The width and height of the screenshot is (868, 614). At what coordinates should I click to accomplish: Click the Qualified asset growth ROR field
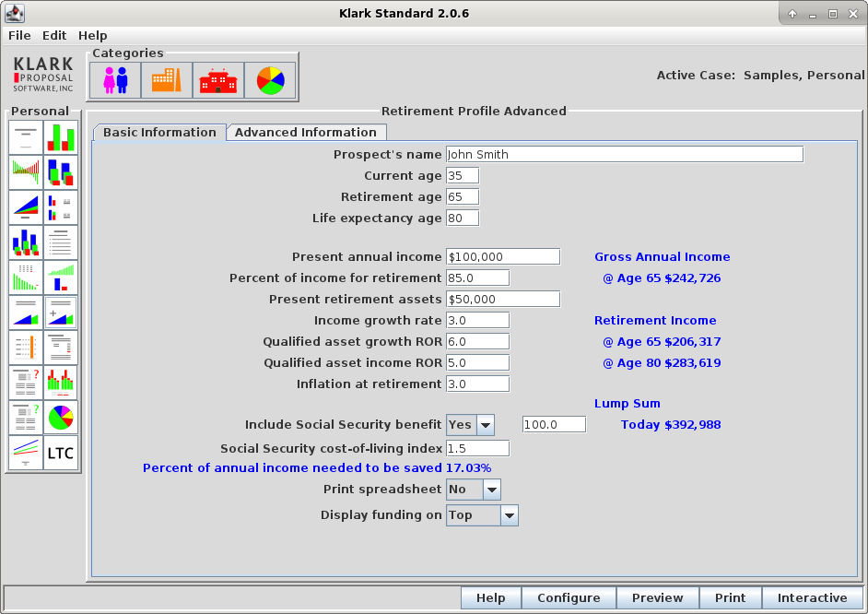pos(477,342)
